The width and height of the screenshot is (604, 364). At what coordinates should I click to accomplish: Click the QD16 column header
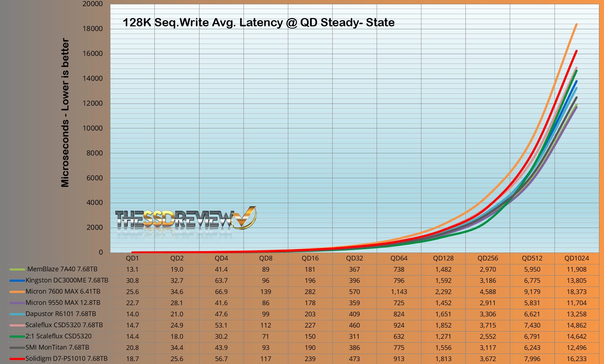(x=310, y=258)
